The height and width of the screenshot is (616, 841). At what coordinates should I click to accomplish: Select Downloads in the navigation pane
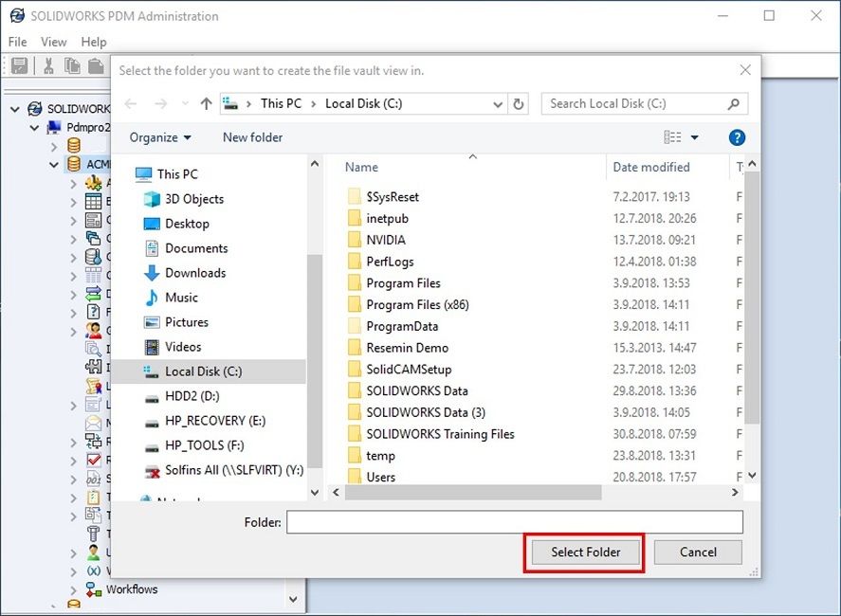point(194,273)
